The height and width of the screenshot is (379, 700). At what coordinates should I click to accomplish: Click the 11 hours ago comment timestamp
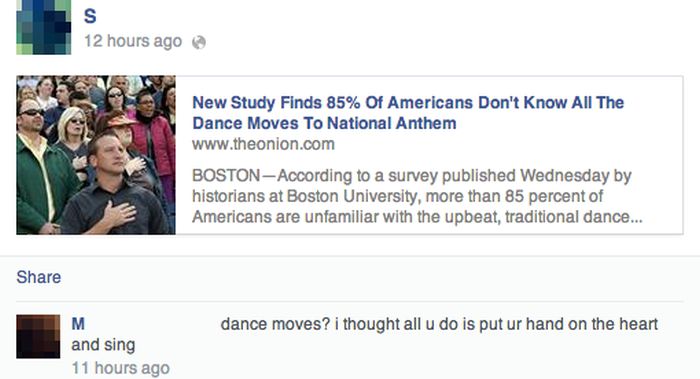[x=121, y=368]
